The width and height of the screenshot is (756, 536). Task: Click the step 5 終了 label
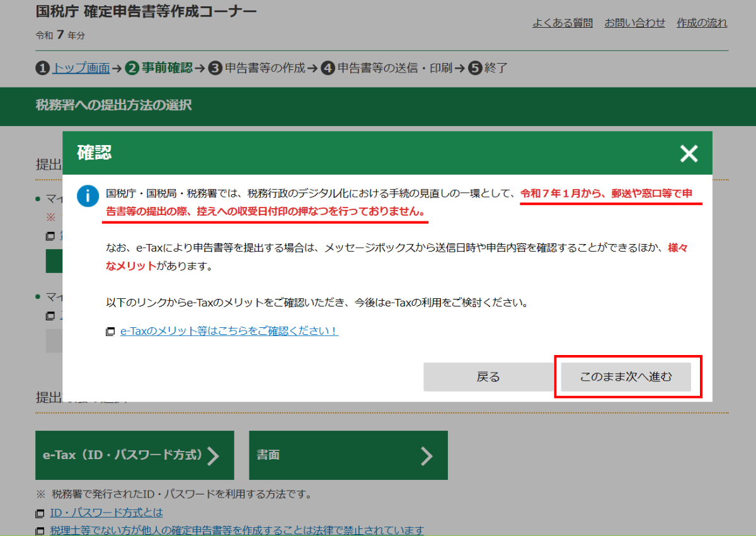click(496, 68)
